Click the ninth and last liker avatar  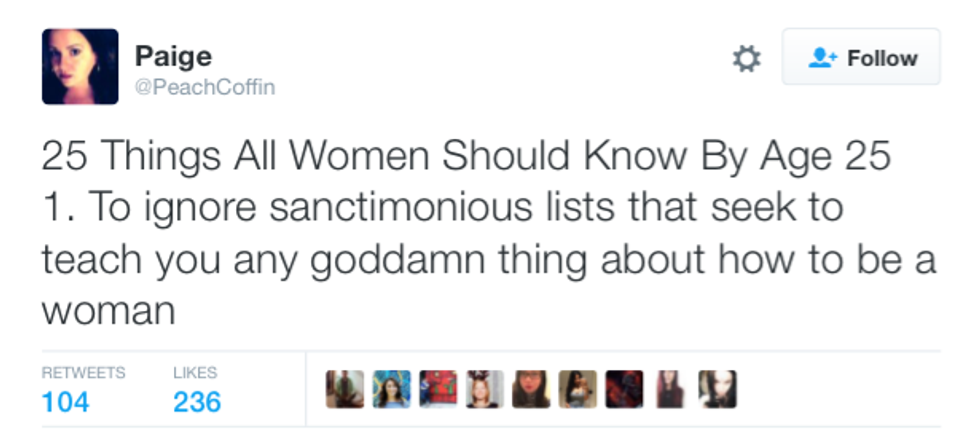tap(717, 389)
